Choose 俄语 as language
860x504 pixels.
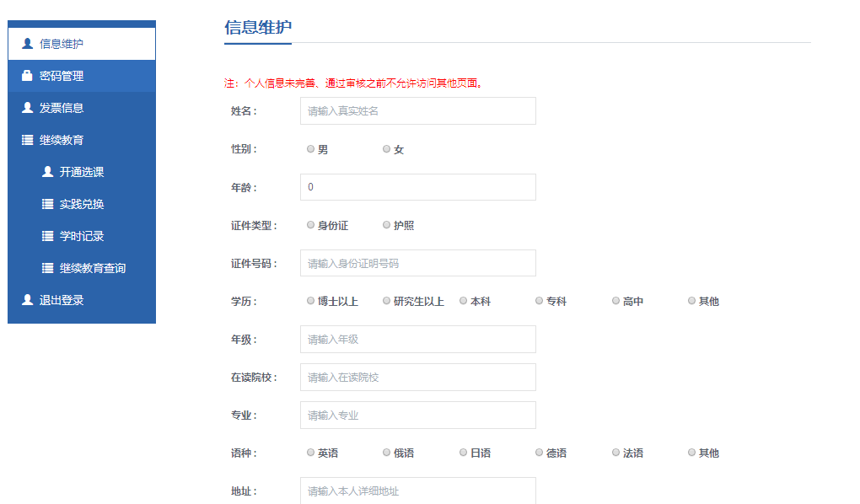387,453
